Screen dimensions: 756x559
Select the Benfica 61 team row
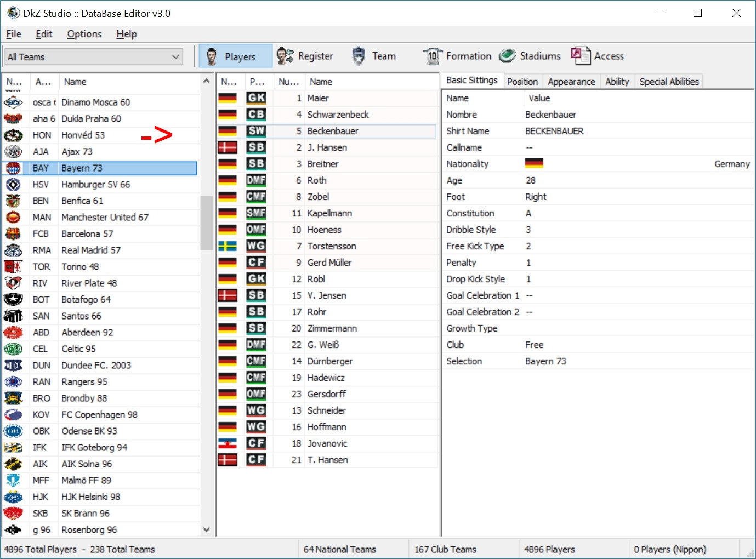(x=100, y=201)
